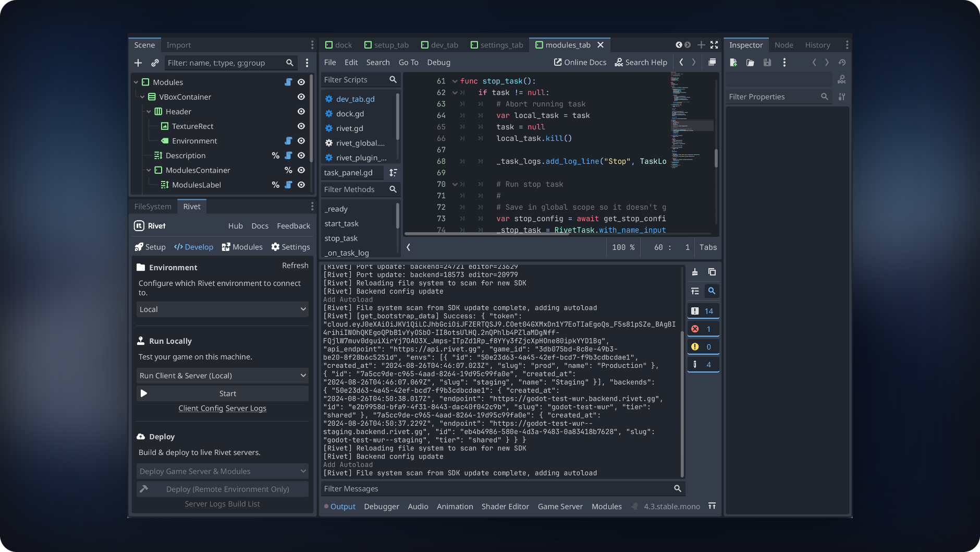Switch to the settings_tab scene tab
Image resolution: width=980 pixels, height=552 pixels.
click(x=496, y=45)
